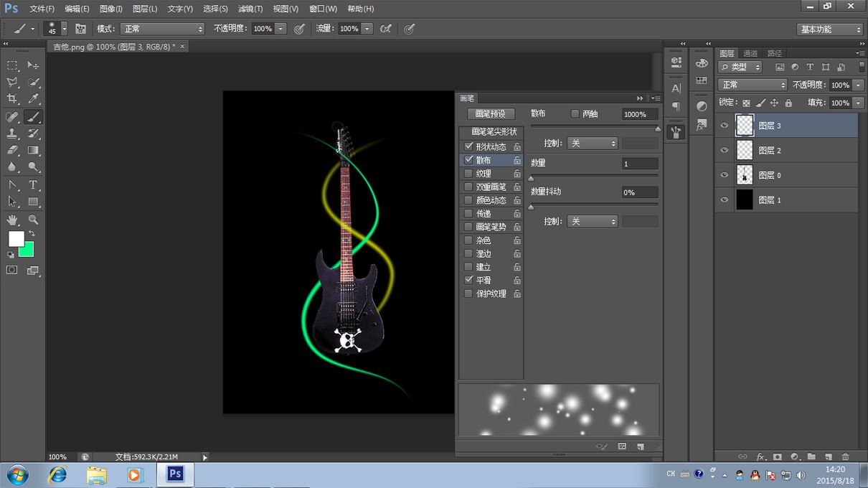Image resolution: width=868 pixels, height=488 pixels.
Task: Activate the Horizontal Type tool
Action: pyautogui.click(x=33, y=185)
